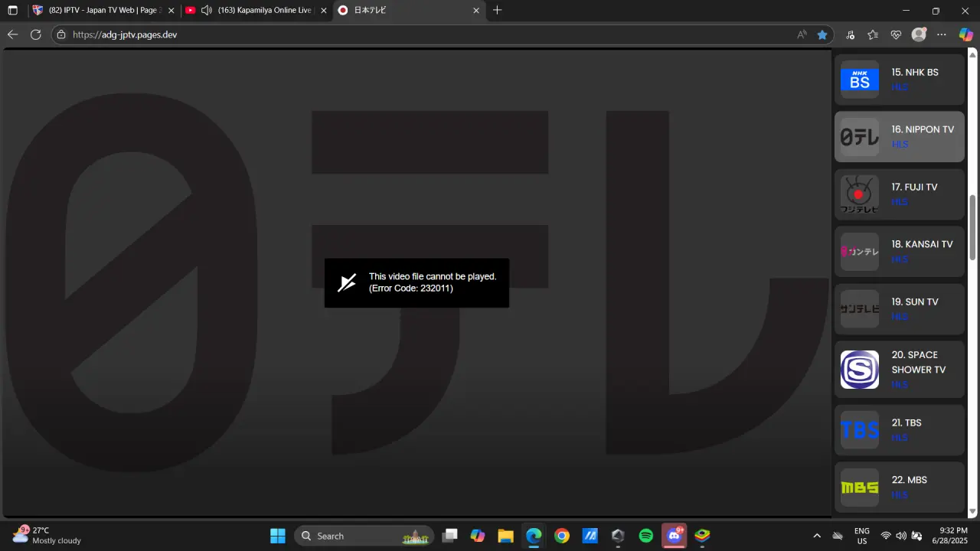Open Edge tab actions menu icon
Viewport: 980px width, 551px height.
tap(12, 11)
